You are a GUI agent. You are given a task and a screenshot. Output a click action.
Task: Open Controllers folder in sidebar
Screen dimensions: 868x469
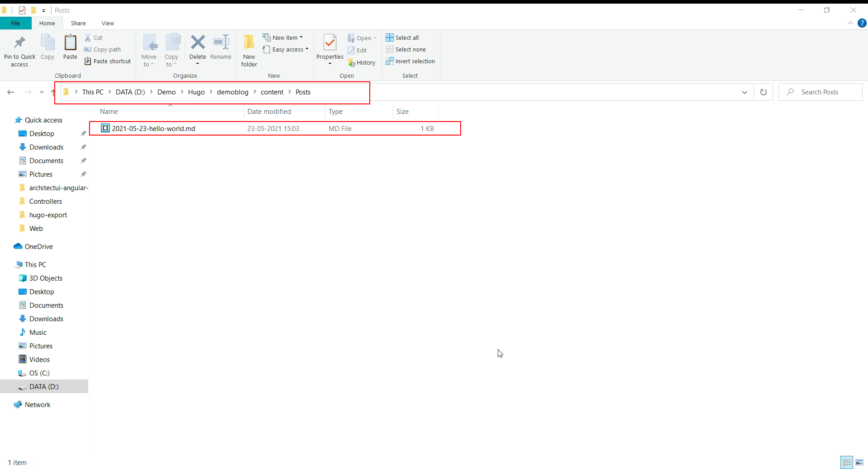45,201
